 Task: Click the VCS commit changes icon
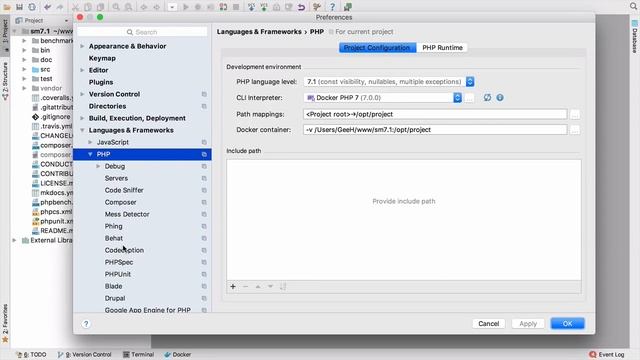264,7
